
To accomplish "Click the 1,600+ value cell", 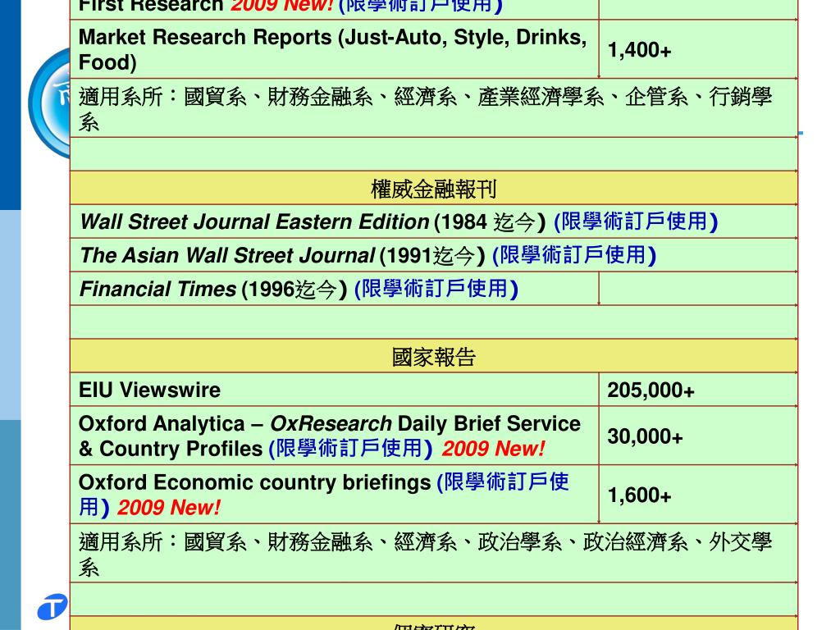I will coord(698,495).
